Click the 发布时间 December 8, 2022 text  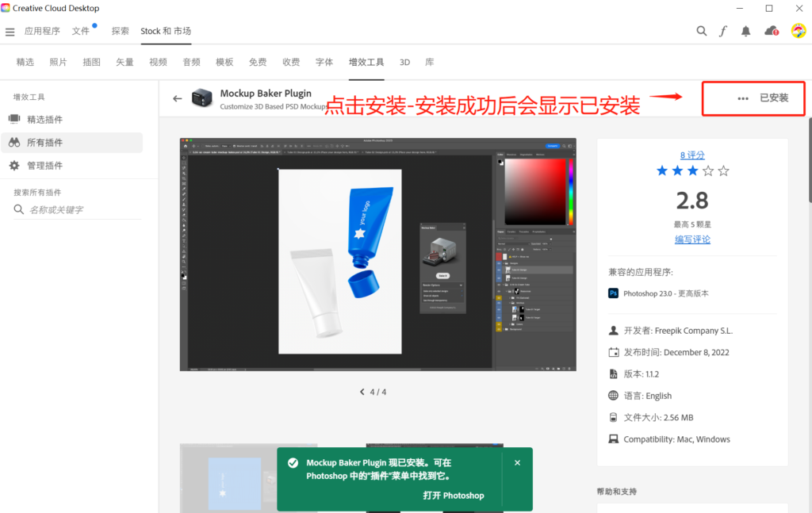point(676,352)
